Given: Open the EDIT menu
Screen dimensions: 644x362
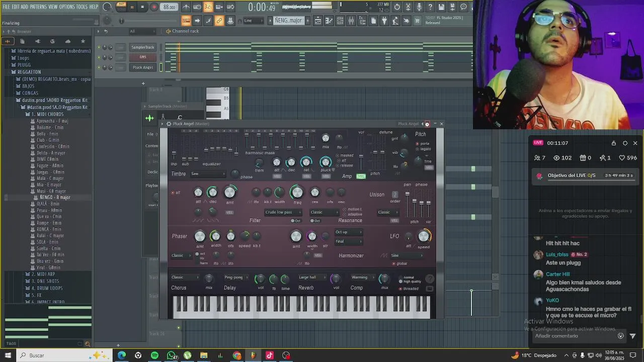Looking at the screenshot, I should pyautogui.click(x=15, y=7).
